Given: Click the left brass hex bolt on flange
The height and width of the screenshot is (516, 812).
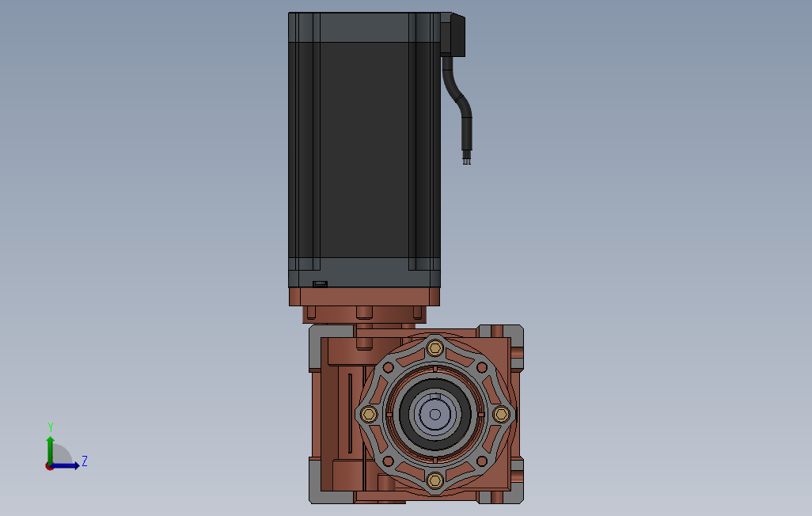Looking at the screenshot, I should pos(369,414).
